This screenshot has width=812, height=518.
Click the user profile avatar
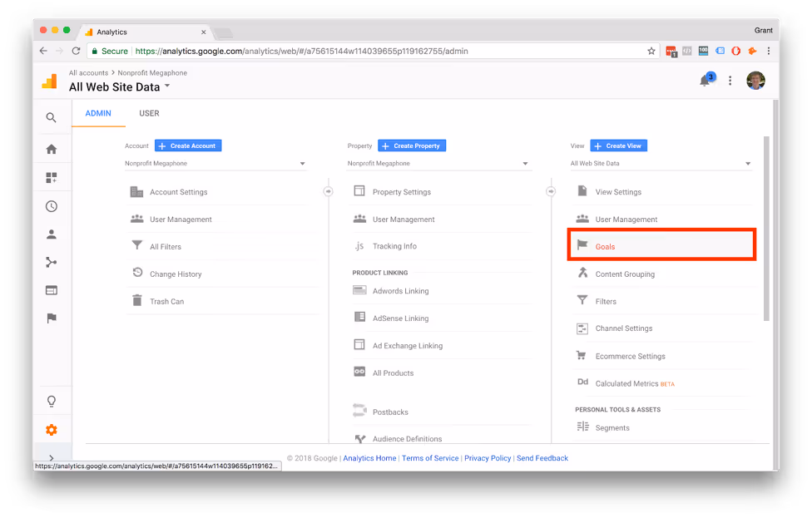tap(755, 81)
